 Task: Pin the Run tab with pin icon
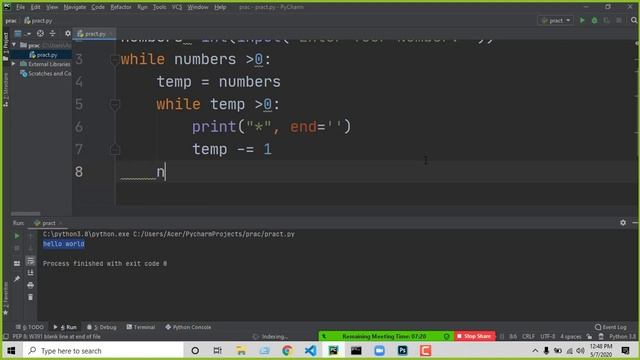[x=17, y=279]
